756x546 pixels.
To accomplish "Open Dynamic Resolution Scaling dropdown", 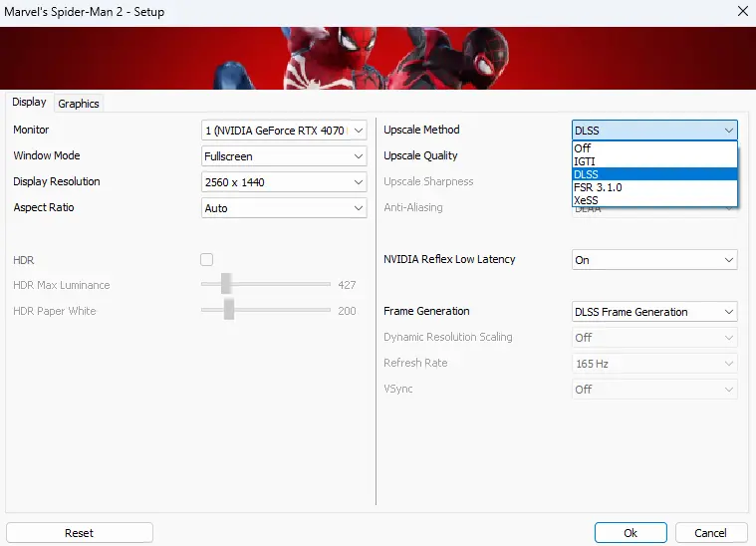I will (x=654, y=338).
